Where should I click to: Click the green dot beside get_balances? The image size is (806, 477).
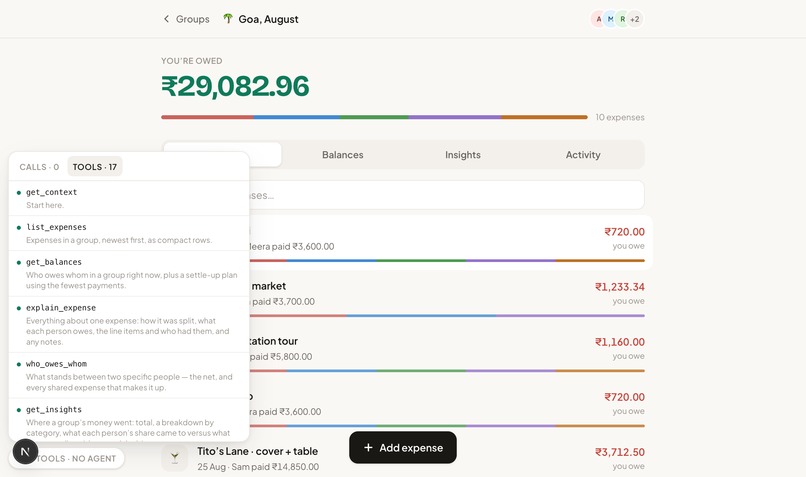(x=19, y=263)
